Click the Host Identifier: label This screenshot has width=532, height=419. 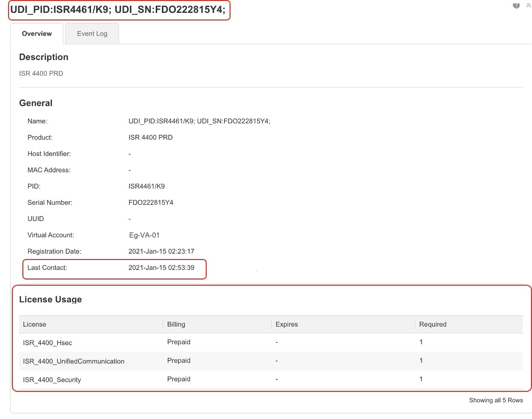49,154
